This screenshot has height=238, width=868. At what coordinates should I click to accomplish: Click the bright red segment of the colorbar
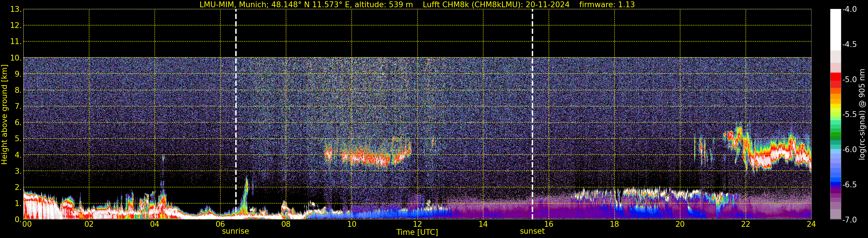(x=835, y=77)
